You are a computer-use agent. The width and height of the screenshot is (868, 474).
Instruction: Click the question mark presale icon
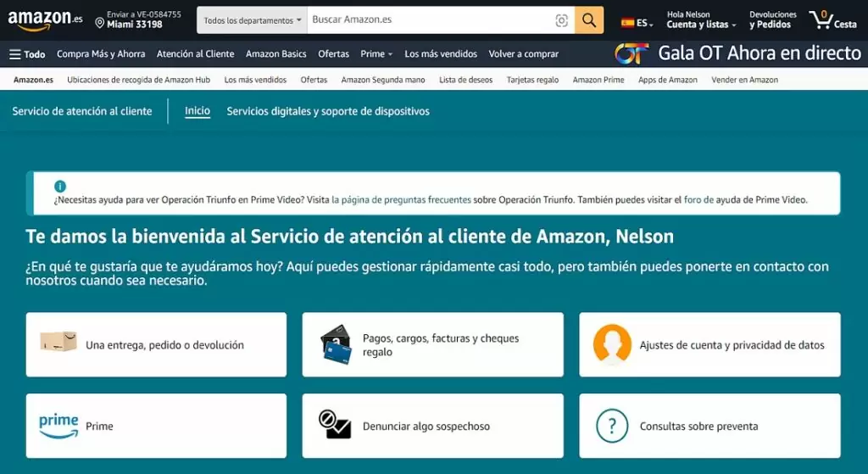tap(612, 426)
